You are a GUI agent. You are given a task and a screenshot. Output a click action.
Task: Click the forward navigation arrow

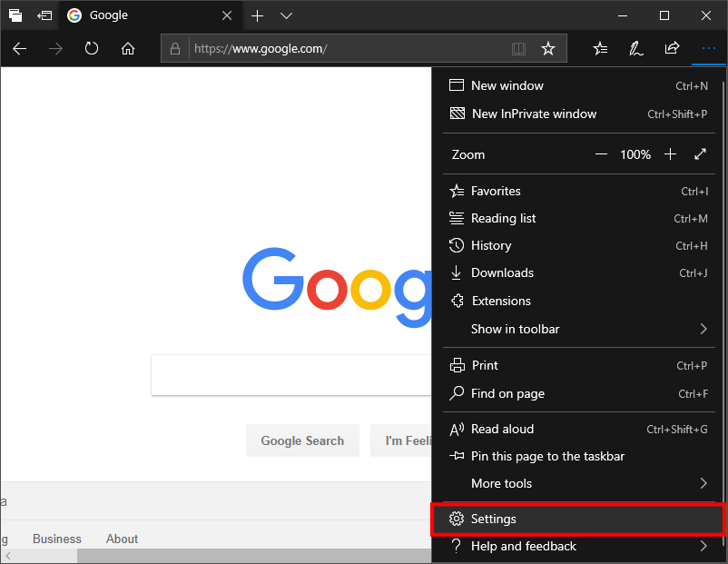point(55,48)
